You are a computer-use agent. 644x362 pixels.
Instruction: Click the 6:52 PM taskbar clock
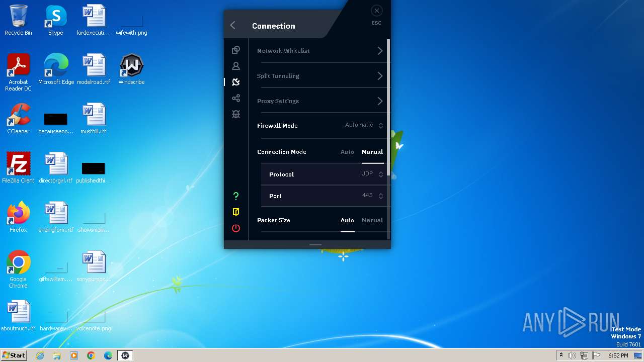pos(618,355)
